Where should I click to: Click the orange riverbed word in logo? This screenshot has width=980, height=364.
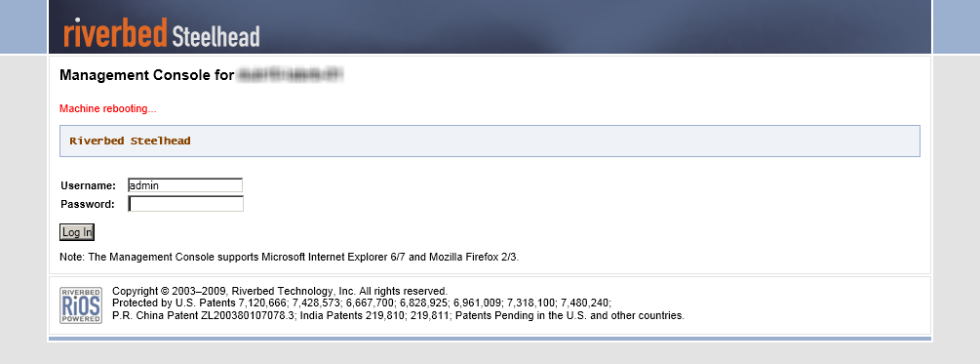pyautogui.click(x=116, y=32)
